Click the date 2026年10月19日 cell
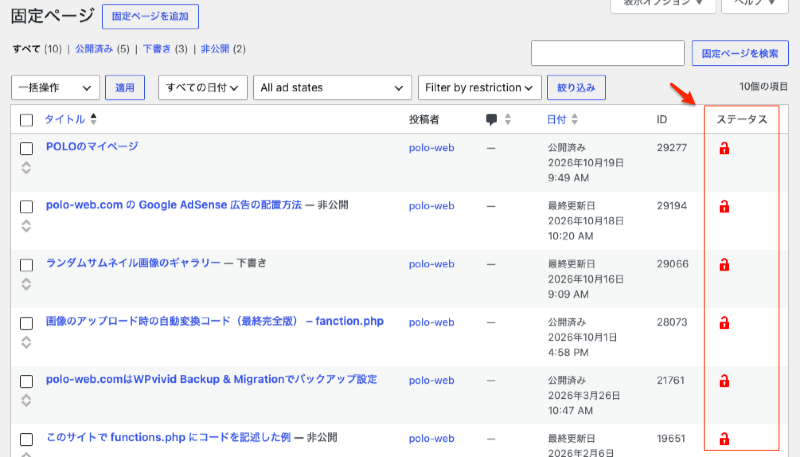 coord(586,163)
